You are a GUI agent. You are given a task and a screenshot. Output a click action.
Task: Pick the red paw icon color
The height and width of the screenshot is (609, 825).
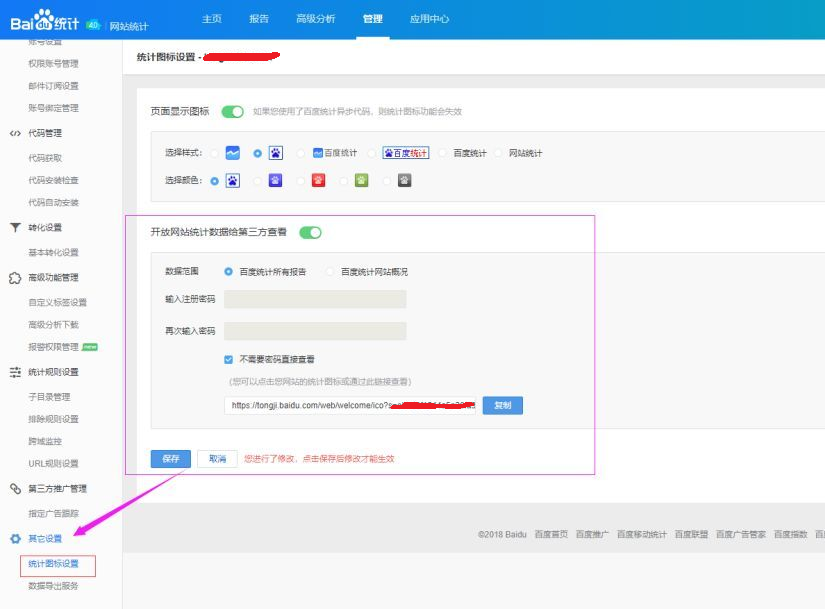click(x=319, y=181)
